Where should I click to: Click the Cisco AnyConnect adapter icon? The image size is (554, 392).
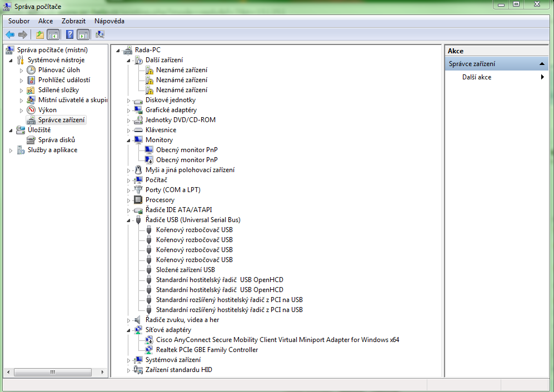(149, 340)
